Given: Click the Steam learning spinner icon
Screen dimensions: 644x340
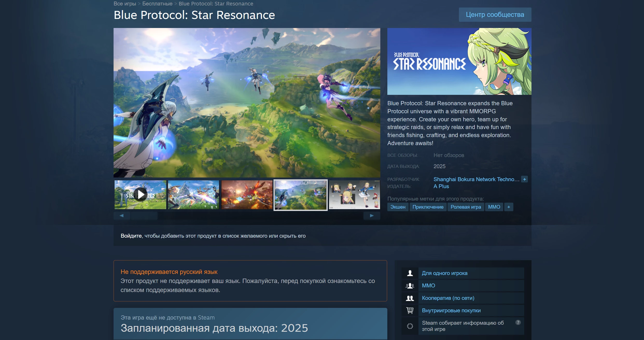Looking at the screenshot, I should 410,326.
